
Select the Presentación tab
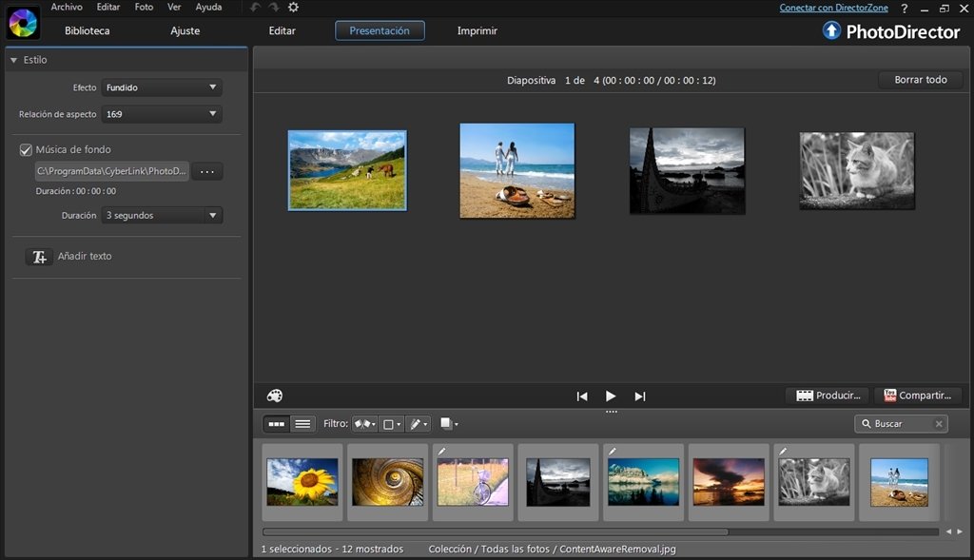pos(380,30)
